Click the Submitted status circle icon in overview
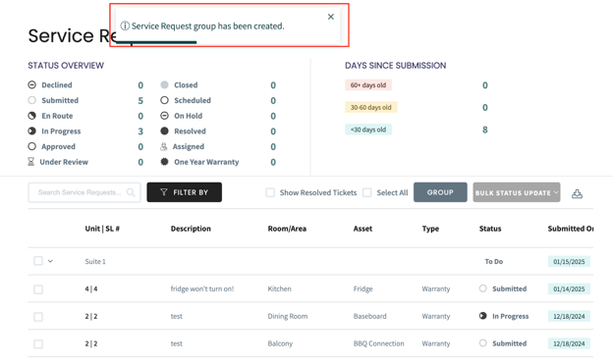This screenshot has width=613, height=364. [32, 100]
